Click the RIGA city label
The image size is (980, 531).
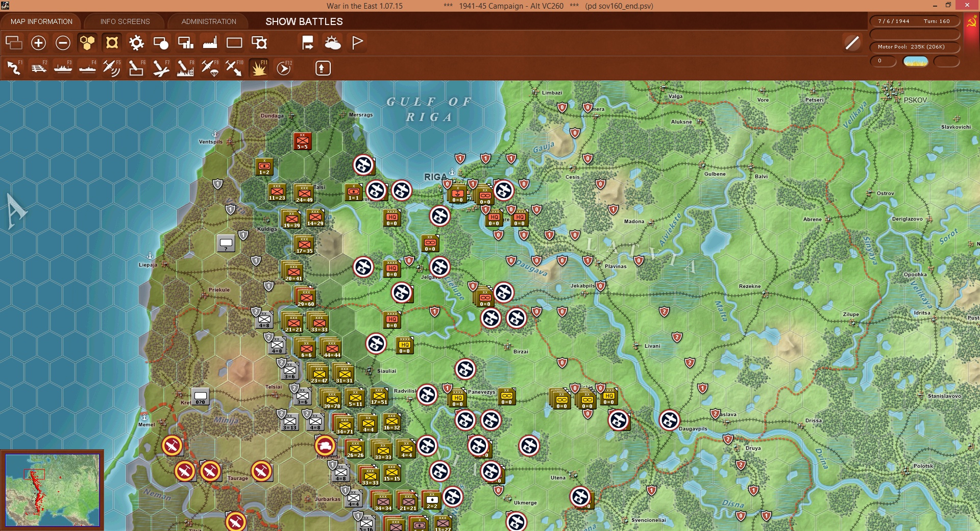pos(435,177)
